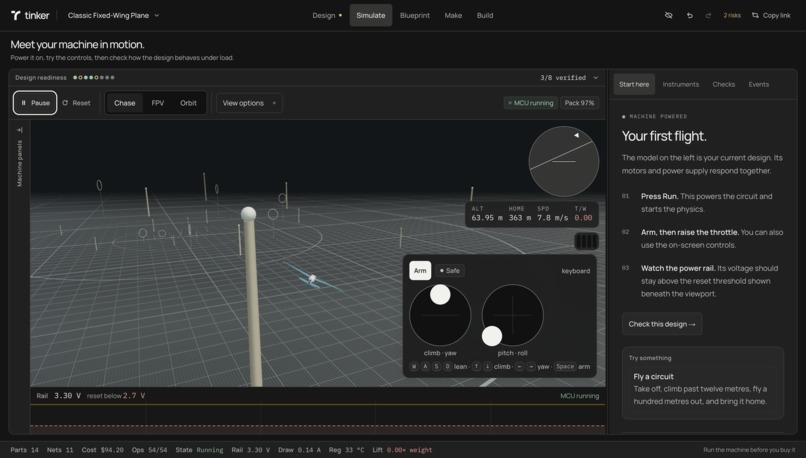Viewport: 806px width, 458px height.
Task: Open the Fly a circuit suggestion card
Action: point(702,389)
